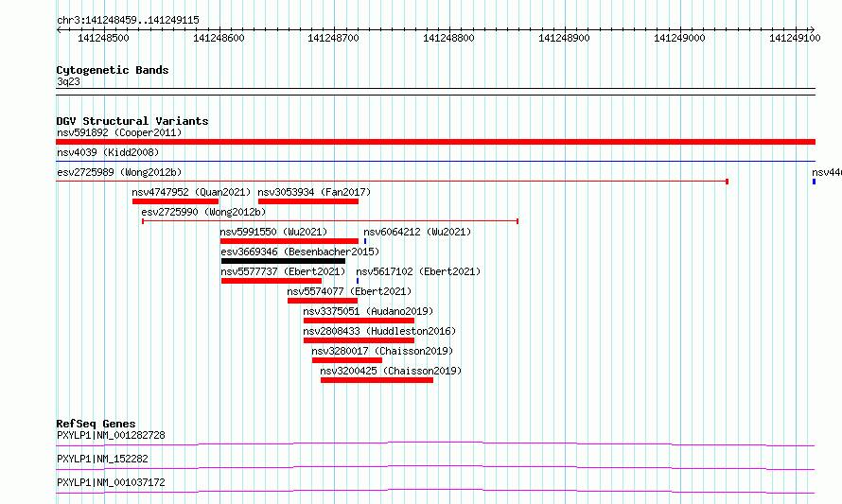Click the nsv6064212 (Wu2021) label
The height and width of the screenshot is (504, 842).
(x=417, y=232)
